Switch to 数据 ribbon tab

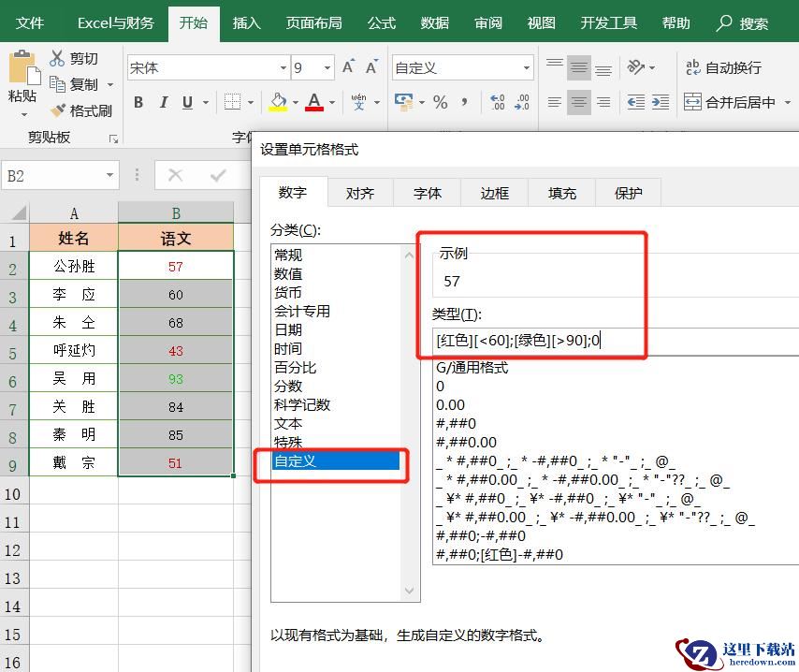(x=435, y=23)
